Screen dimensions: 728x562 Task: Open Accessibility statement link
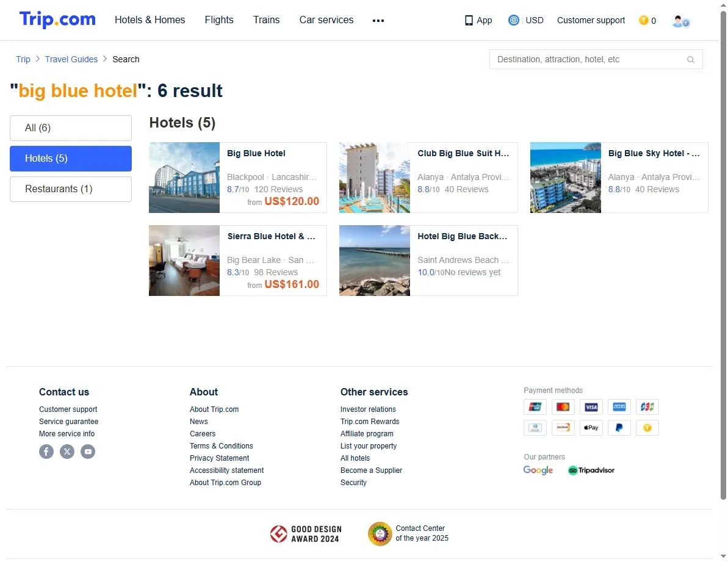tap(226, 470)
